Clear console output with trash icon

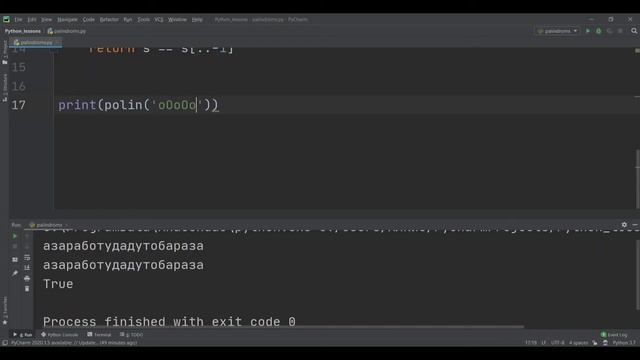tap(27, 289)
